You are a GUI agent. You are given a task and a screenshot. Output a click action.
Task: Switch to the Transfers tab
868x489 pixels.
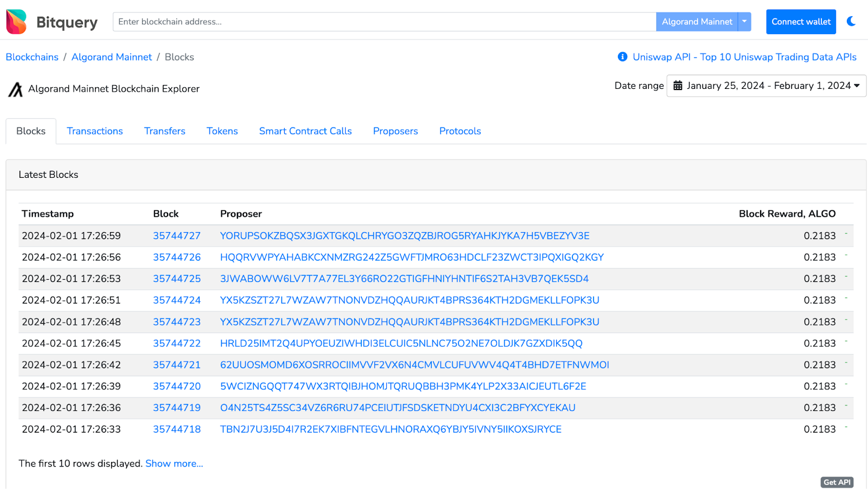point(165,131)
